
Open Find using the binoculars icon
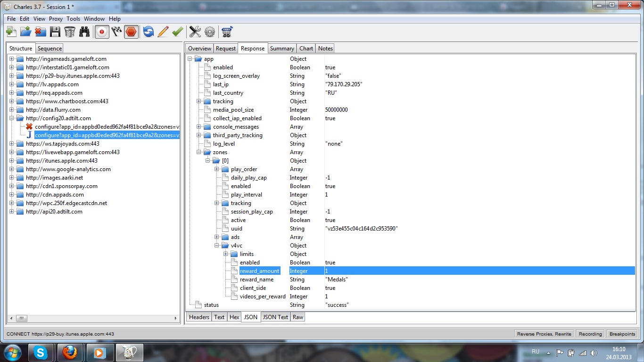pos(84,32)
